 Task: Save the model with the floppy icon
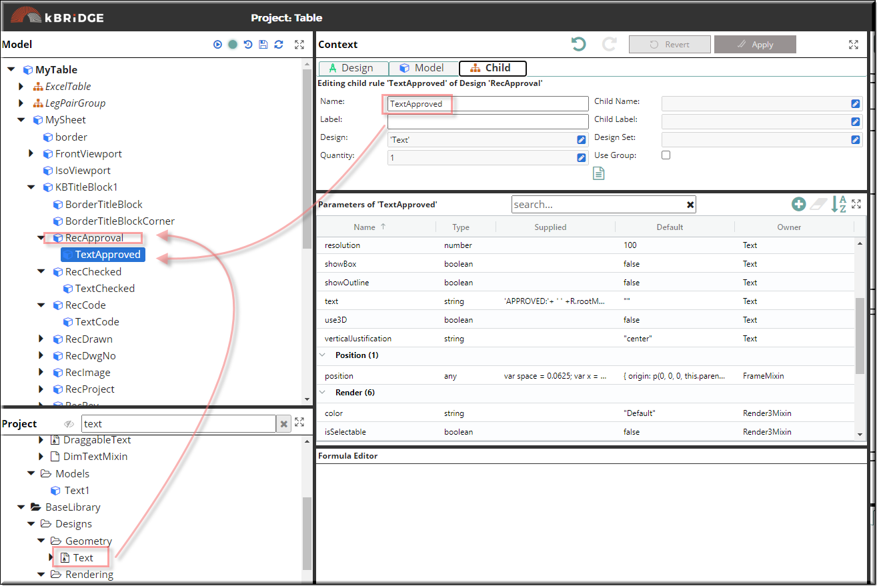263,45
